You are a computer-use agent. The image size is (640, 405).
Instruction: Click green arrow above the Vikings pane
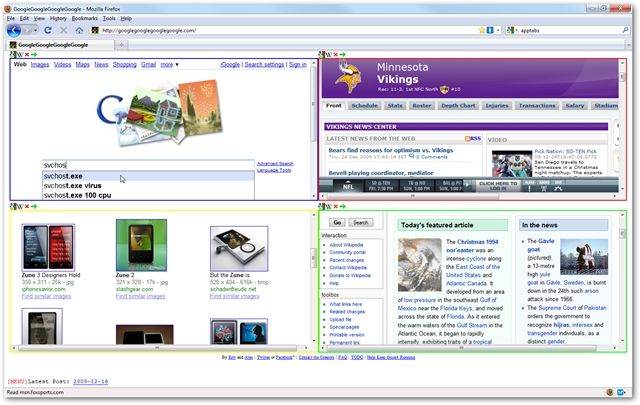click(342, 54)
